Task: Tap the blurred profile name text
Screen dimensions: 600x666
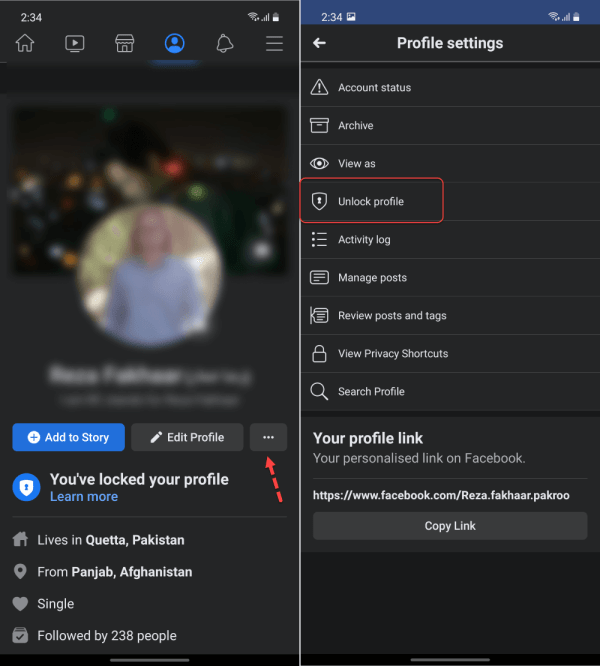Action: [149, 375]
